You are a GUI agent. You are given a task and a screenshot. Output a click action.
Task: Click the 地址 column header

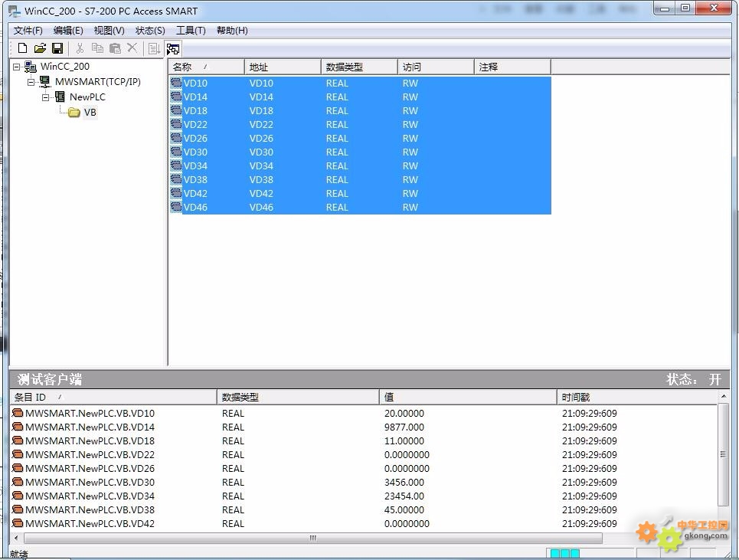tap(283, 67)
